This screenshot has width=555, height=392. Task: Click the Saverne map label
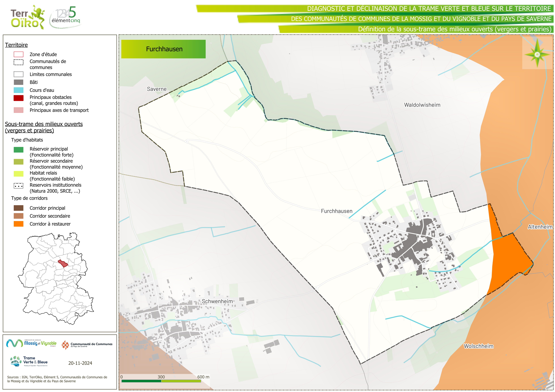[x=157, y=89]
